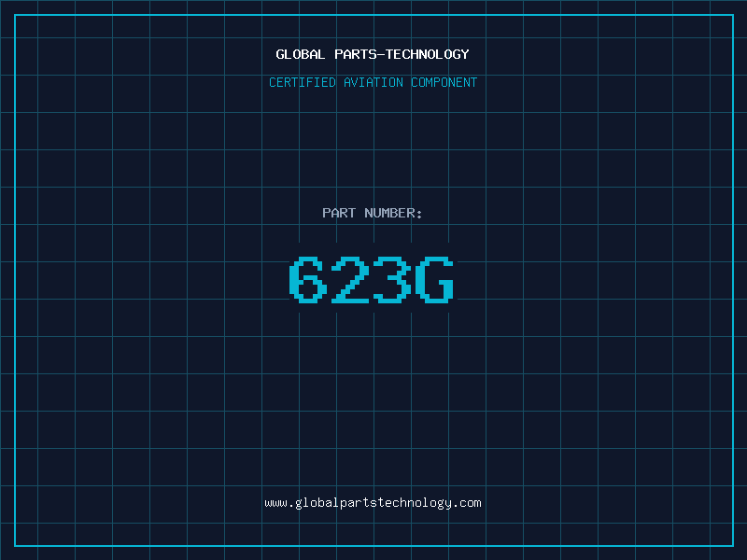Viewport: 747px width, 560px height.
Task: Click the GLOBAL PARTS-TECHNOLOGY heading
Action: 373,54
